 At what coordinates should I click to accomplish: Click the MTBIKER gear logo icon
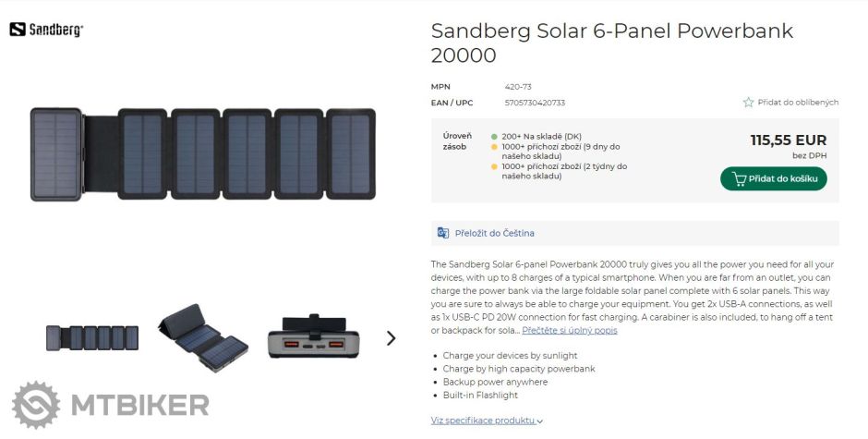coord(36,405)
